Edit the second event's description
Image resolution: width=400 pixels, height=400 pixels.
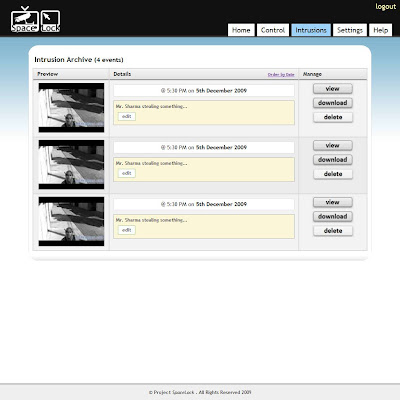[x=127, y=173]
